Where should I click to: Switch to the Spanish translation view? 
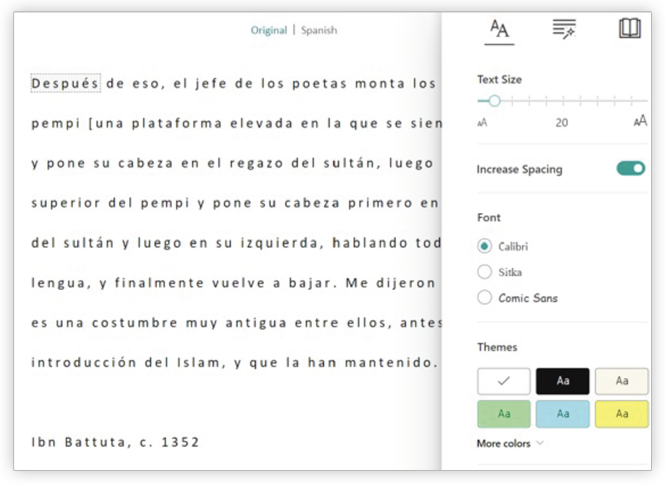[x=319, y=30]
